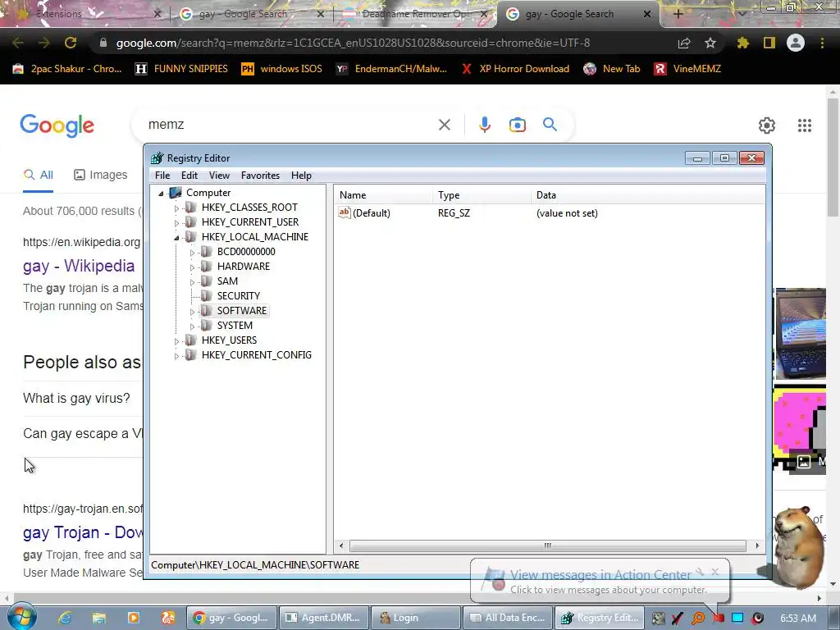Select the Images search tab
840x630 pixels.
pos(101,175)
